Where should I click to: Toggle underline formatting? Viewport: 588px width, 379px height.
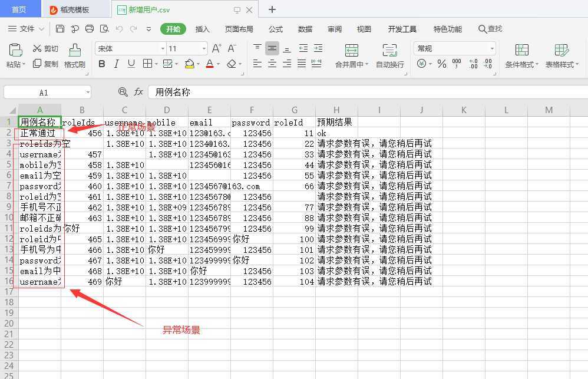(131, 64)
